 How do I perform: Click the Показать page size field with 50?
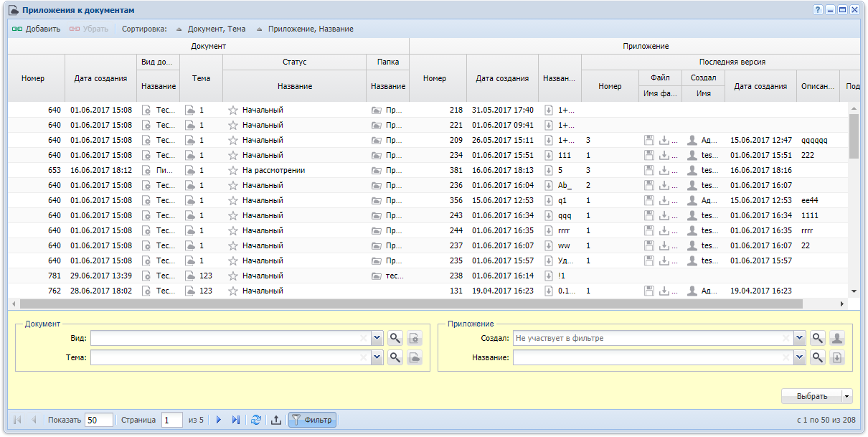point(99,420)
